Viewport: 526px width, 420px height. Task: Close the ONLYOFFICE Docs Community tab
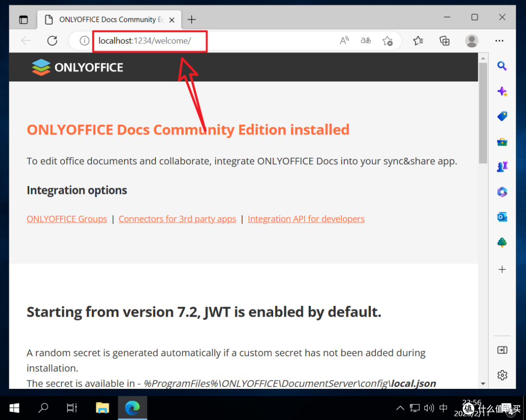tap(172, 20)
